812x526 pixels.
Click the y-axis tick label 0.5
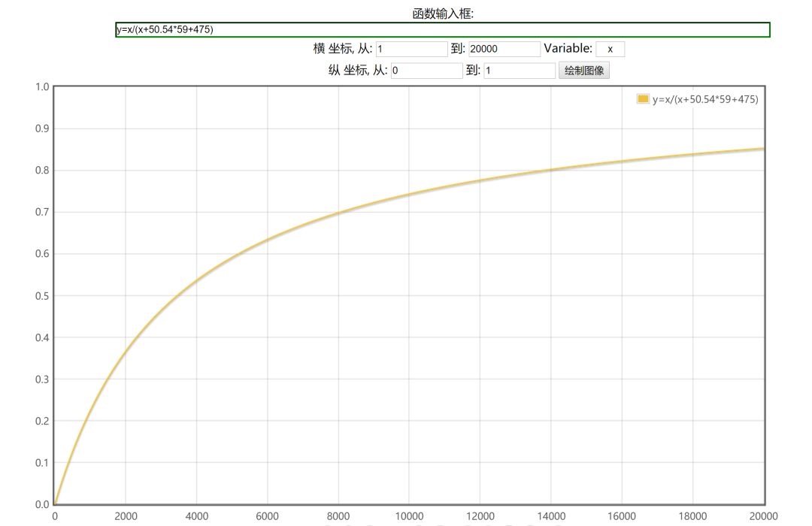(x=42, y=295)
